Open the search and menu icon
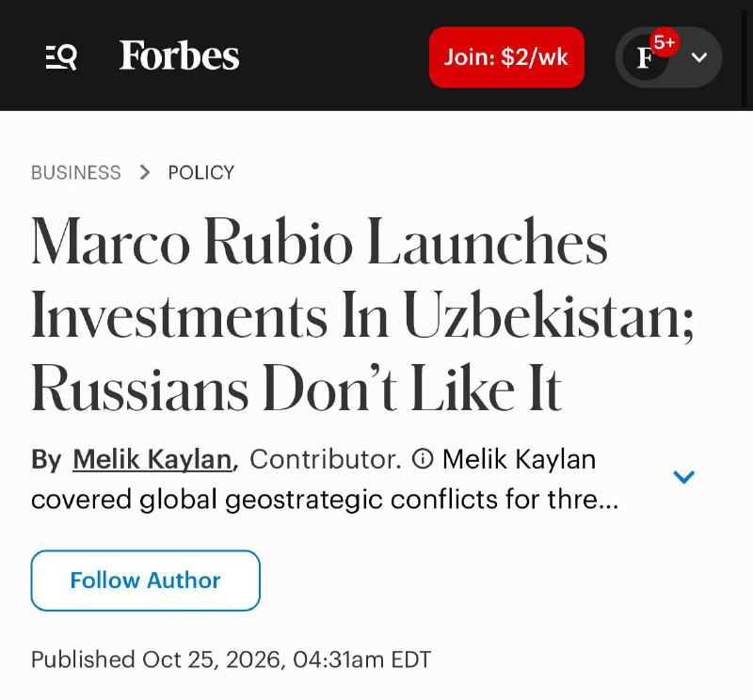 (61, 57)
